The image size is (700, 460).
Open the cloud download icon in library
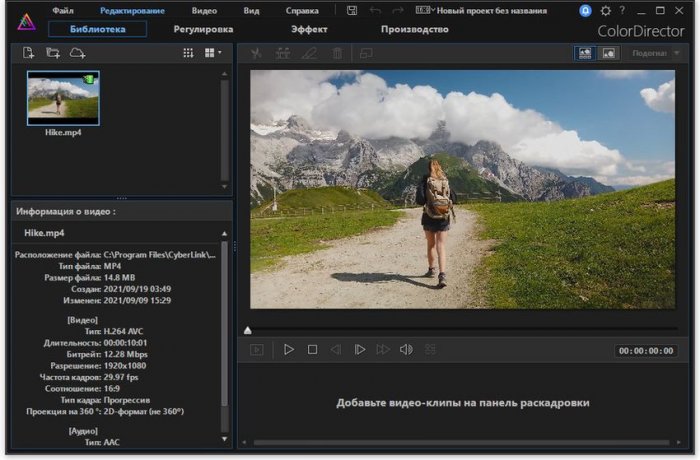[77, 53]
